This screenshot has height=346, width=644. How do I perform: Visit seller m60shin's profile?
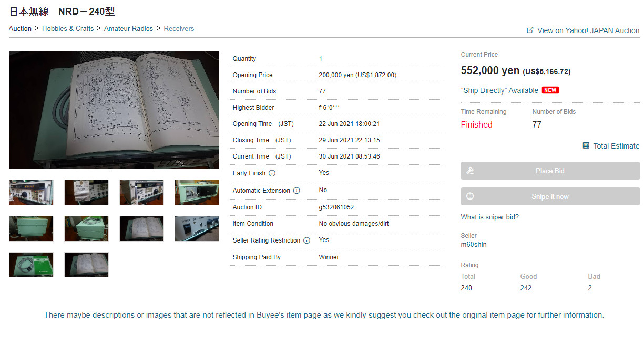[x=474, y=245]
